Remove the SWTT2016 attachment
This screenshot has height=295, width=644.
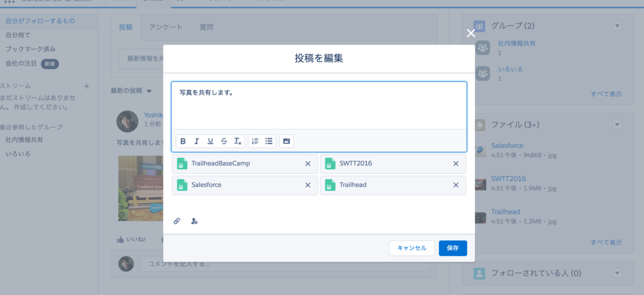pos(455,164)
